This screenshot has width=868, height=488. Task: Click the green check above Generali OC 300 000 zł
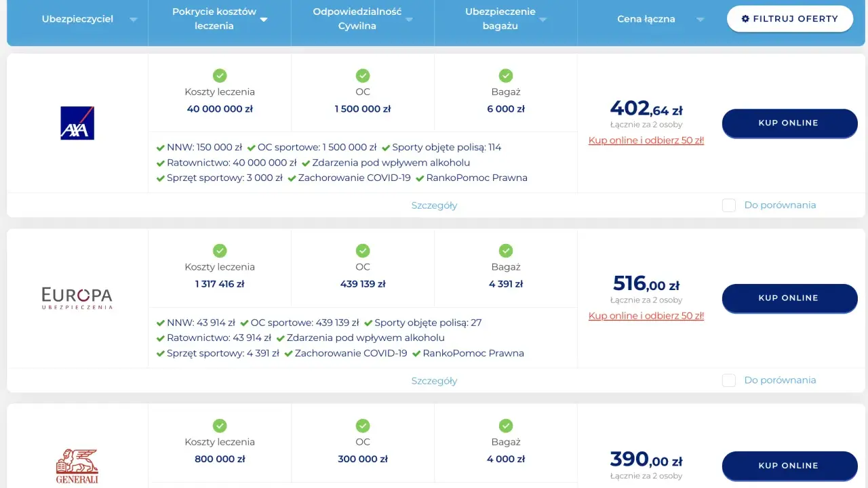(x=363, y=426)
